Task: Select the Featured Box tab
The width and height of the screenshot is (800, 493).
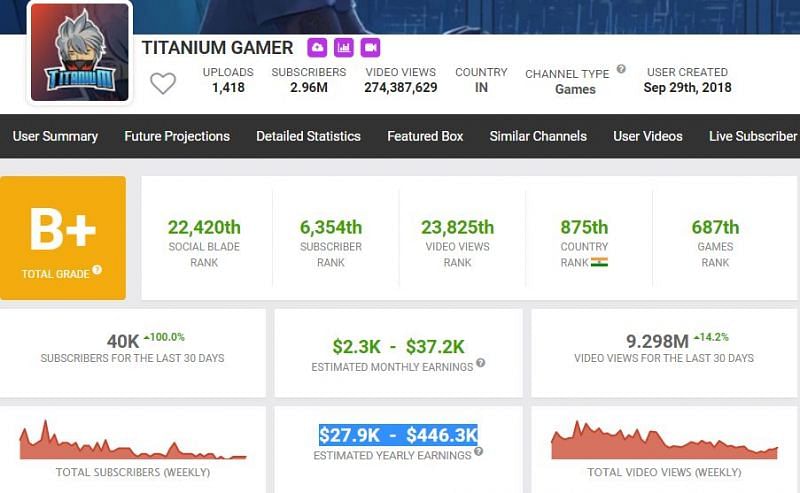Action: pyautogui.click(x=425, y=136)
